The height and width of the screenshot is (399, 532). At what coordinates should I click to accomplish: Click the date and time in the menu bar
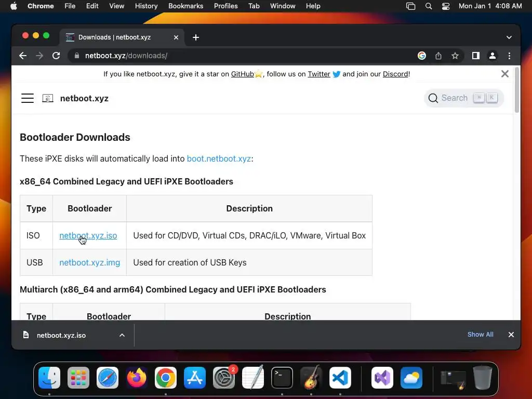(490, 6)
